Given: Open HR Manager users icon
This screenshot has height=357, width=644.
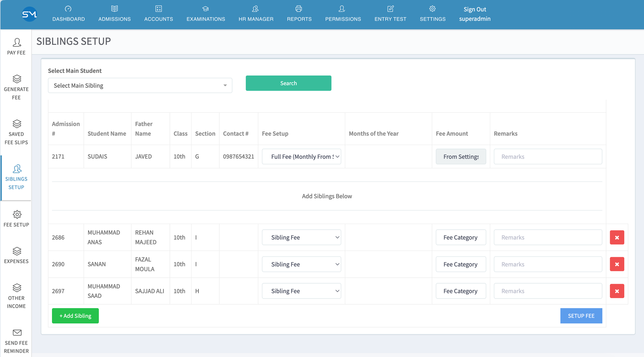Looking at the screenshot, I should pyautogui.click(x=256, y=9).
